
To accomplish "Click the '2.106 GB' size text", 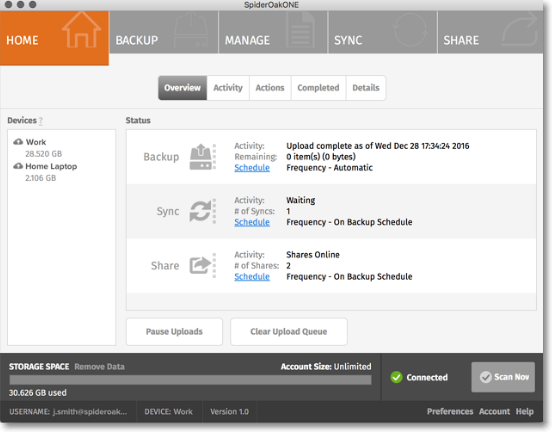I will 40,178.
